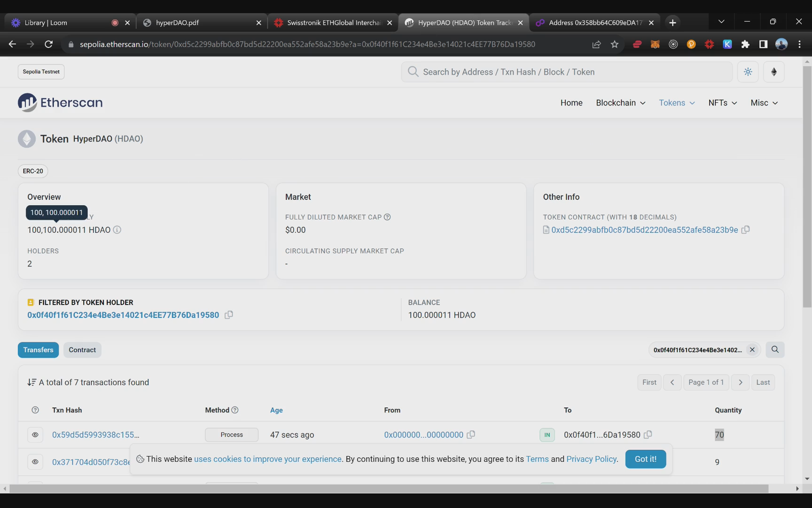Viewport: 812px width, 508px height.
Task: Open the Chrome profile avatar
Action: click(781, 44)
